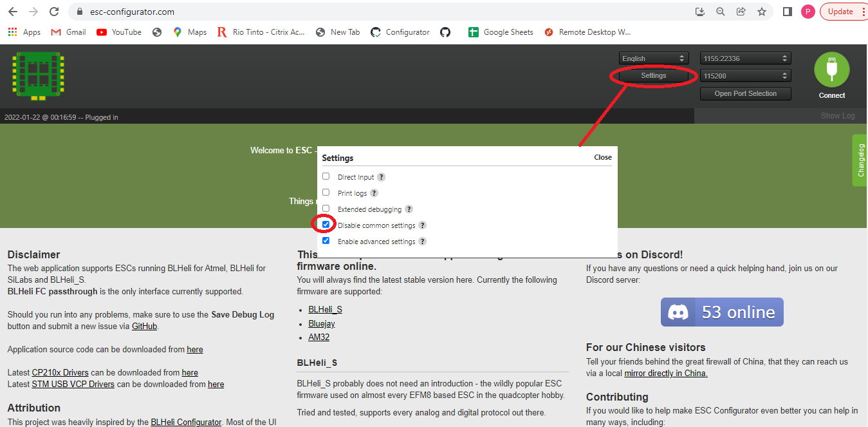
Task: Open the Changelog side tab
Action: coord(860,160)
